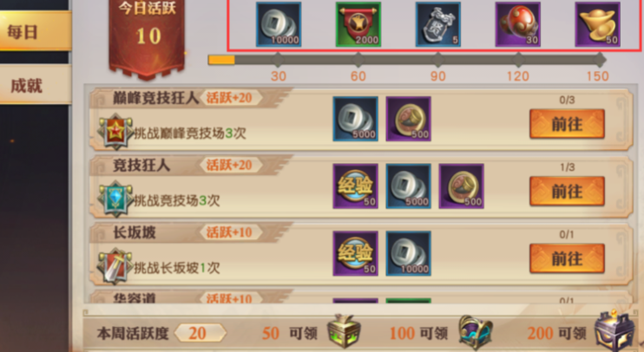Tap the gold ingot reward showing 50

point(598,24)
